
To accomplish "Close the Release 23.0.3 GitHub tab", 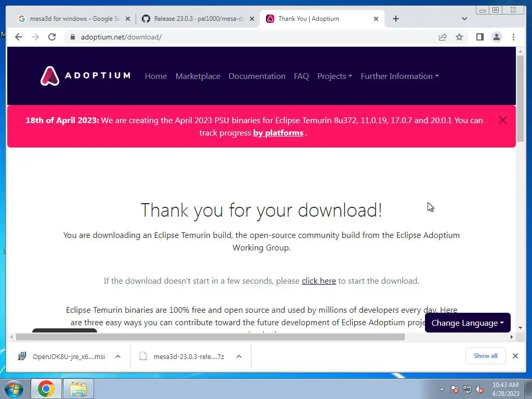I will 252,19.
